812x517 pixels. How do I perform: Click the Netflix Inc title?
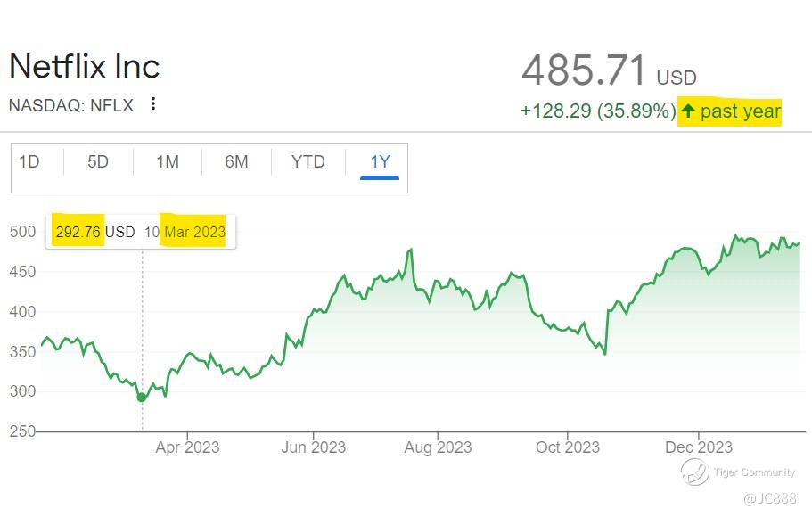point(85,66)
